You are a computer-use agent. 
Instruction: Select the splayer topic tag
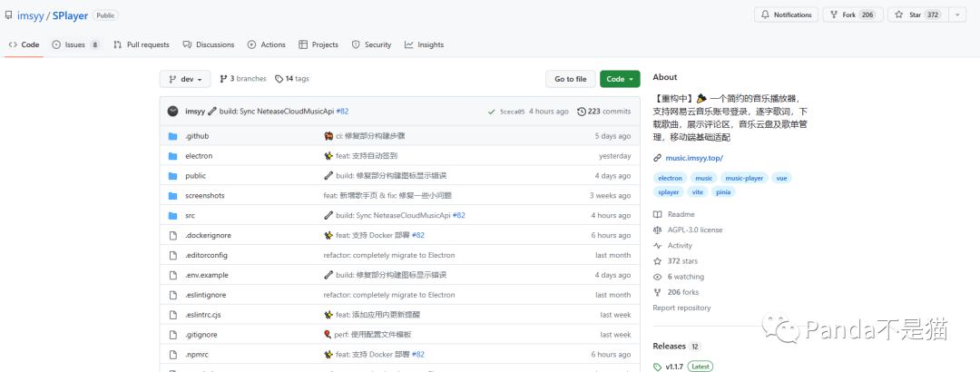pos(668,192)
